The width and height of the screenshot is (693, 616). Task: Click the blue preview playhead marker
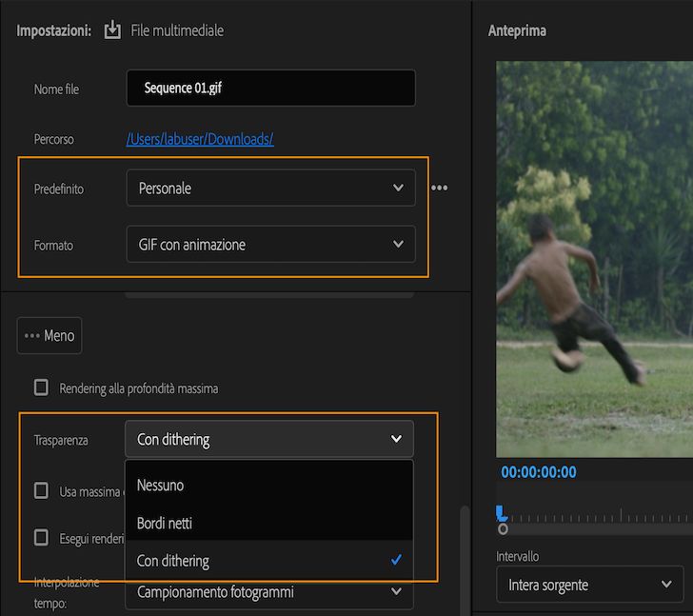point(501,513)
